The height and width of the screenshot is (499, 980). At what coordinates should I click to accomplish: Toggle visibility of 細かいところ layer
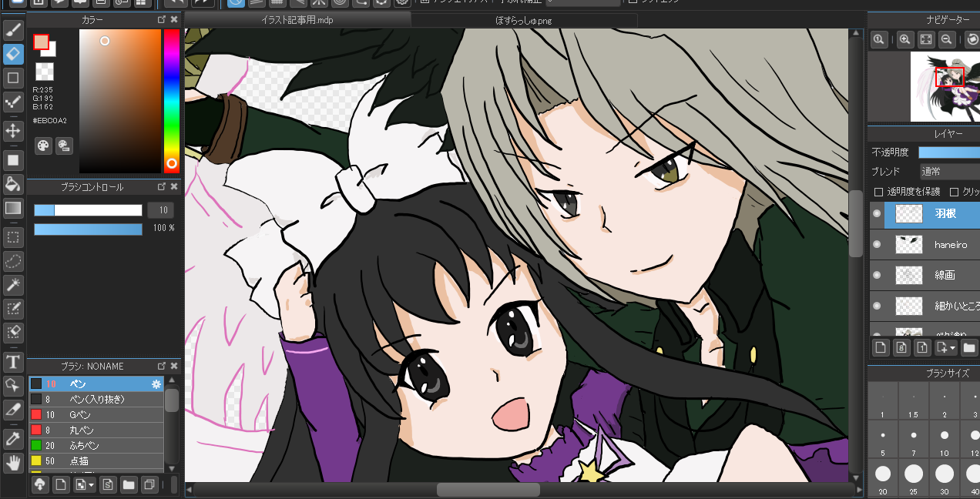[876, 306]
